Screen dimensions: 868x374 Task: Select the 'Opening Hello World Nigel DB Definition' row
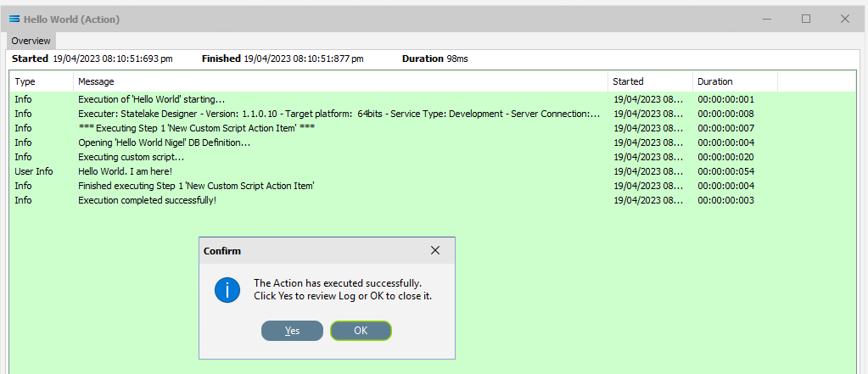click(x=433, y=142)
